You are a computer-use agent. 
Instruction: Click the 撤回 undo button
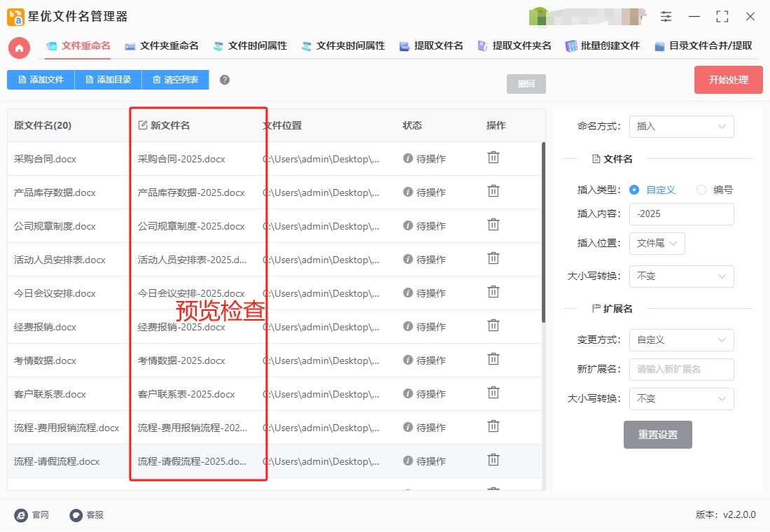tap(526, 84)
